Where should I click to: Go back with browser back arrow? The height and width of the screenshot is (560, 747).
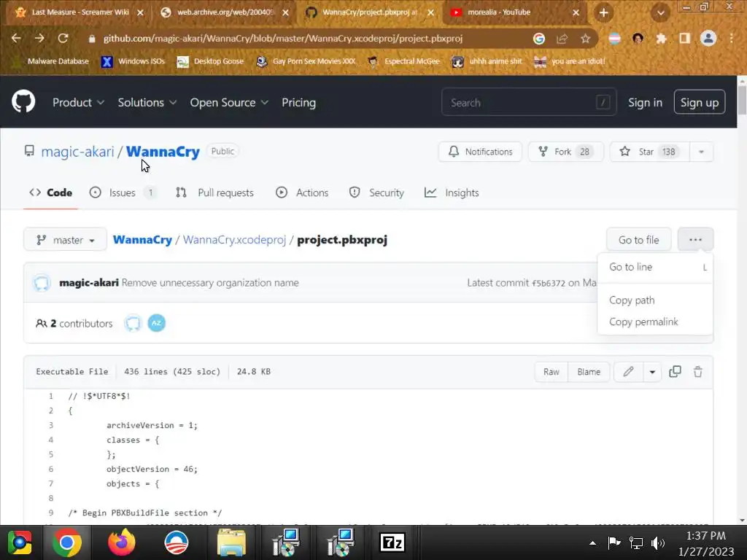pos(16,39)
